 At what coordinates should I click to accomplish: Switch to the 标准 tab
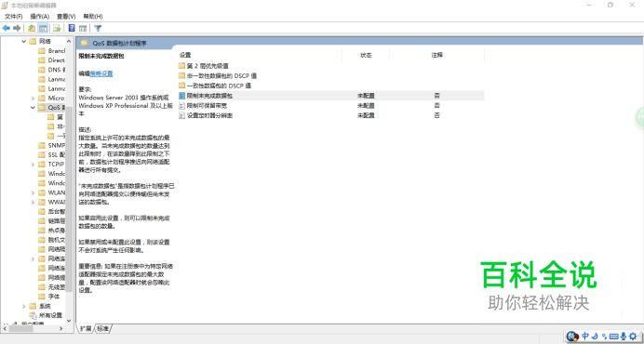pyautogui.click(x=102, y=328)
